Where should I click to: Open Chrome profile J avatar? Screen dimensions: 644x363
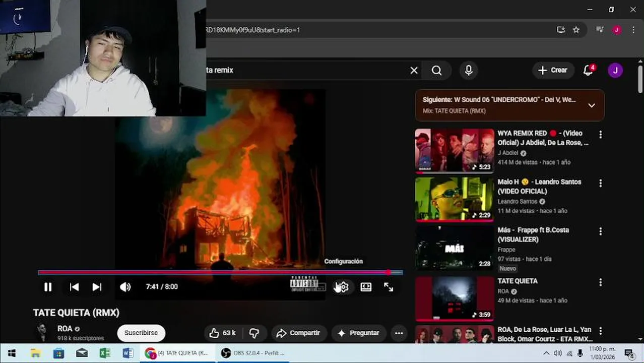[x=617, y=30]
